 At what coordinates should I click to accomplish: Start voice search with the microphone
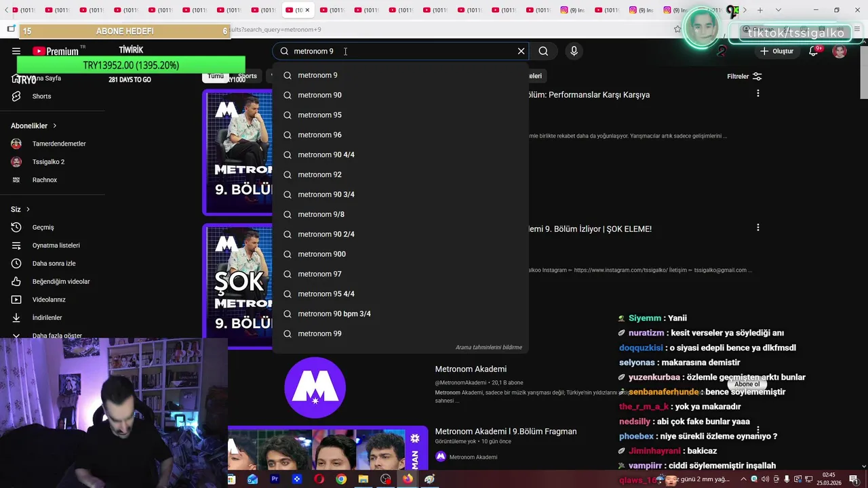574,52
